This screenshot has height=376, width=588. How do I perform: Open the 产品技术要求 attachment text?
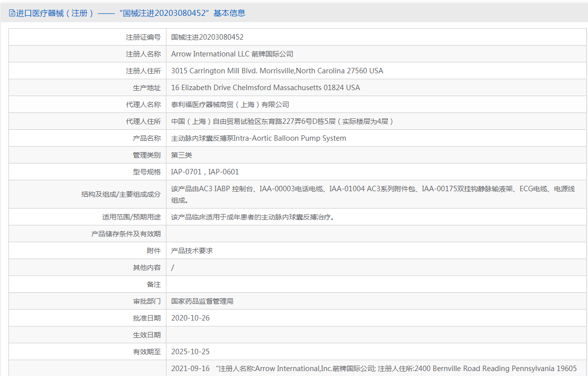192,251
